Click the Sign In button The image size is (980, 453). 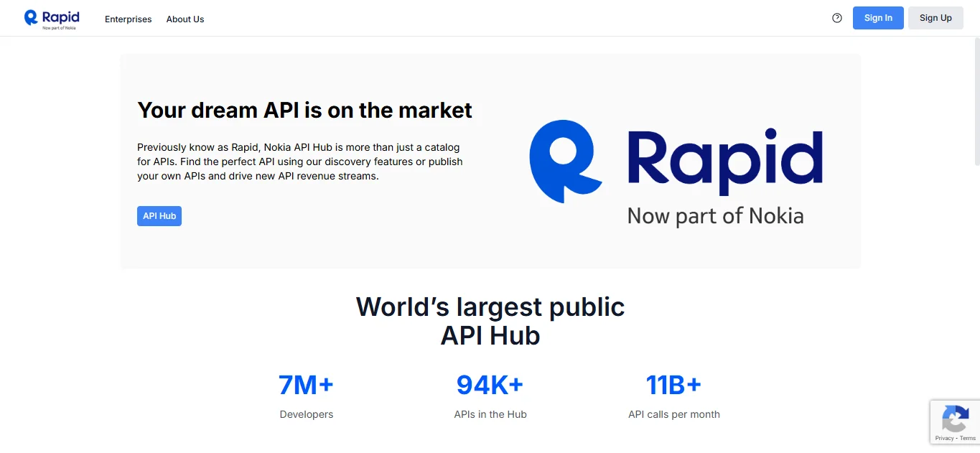tap(877, 17)
